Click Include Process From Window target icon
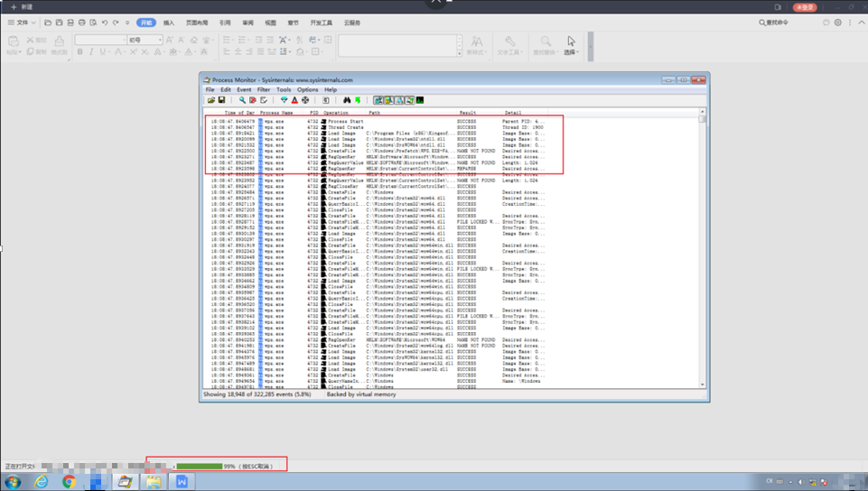 (305, 100)
